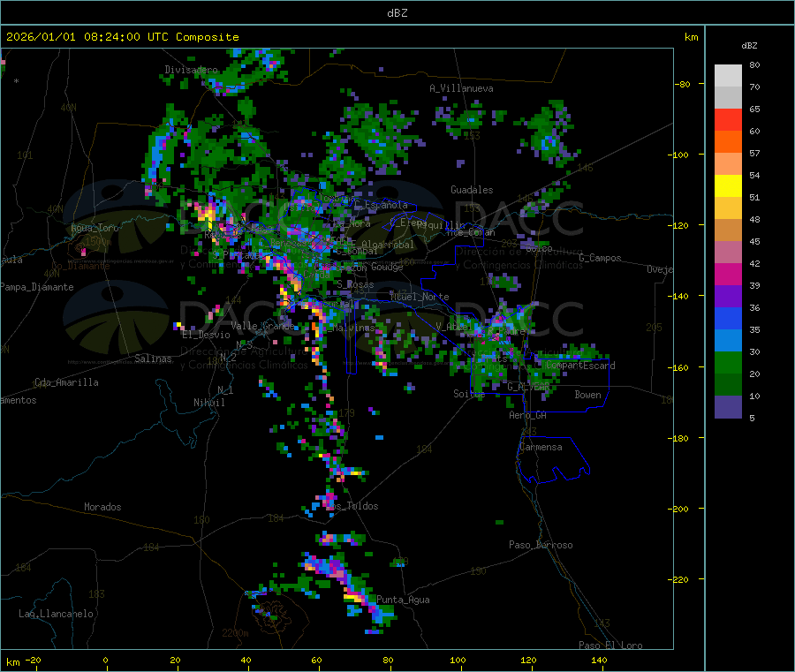Viewport: 795px width, 672px height.
Task: Click the S_Rosas place label
Action: (x=355, y=285)
